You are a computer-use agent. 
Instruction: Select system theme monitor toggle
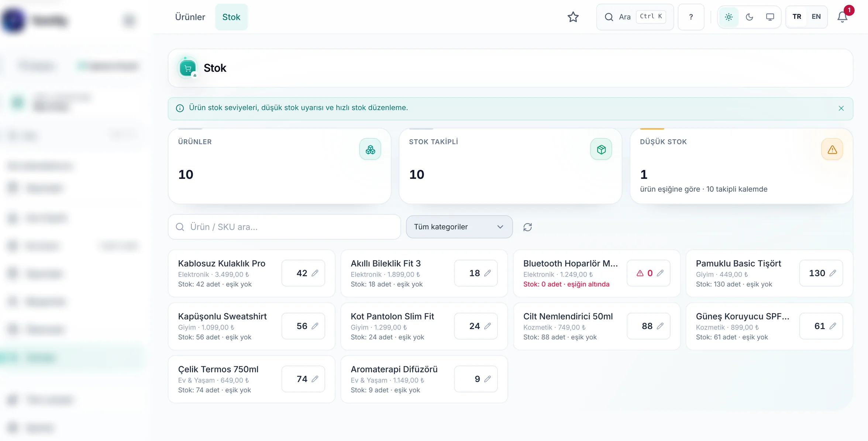[770, 17]
